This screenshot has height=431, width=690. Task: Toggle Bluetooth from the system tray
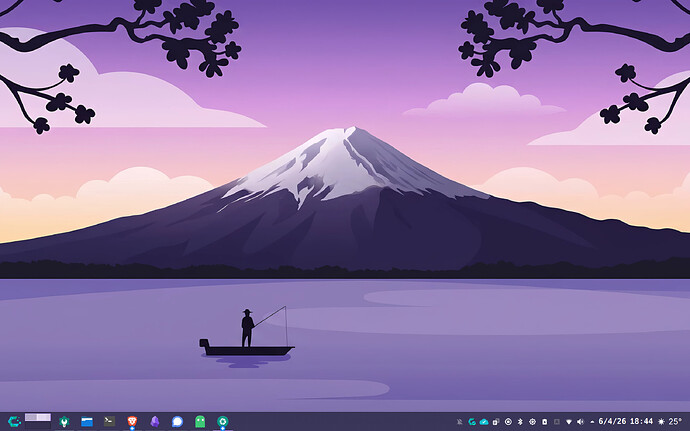pyautogui.click(x=520, y=422)
